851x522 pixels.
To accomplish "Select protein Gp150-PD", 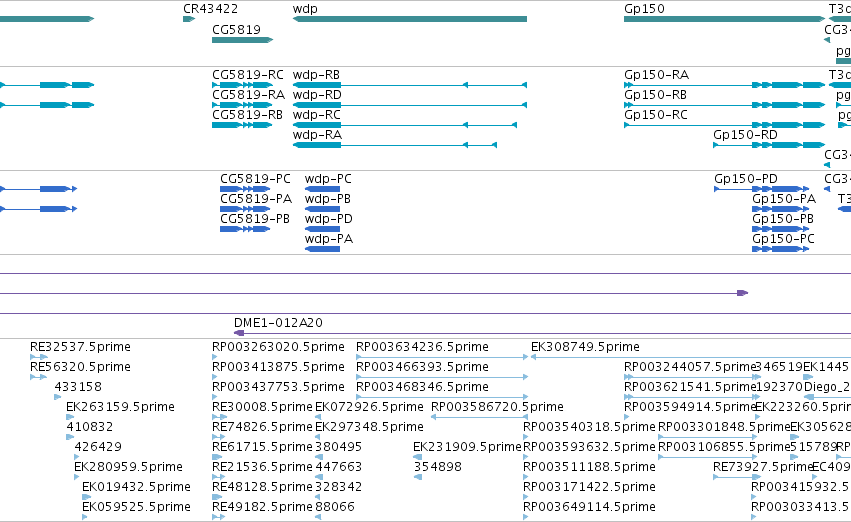I will pos(746,179).
